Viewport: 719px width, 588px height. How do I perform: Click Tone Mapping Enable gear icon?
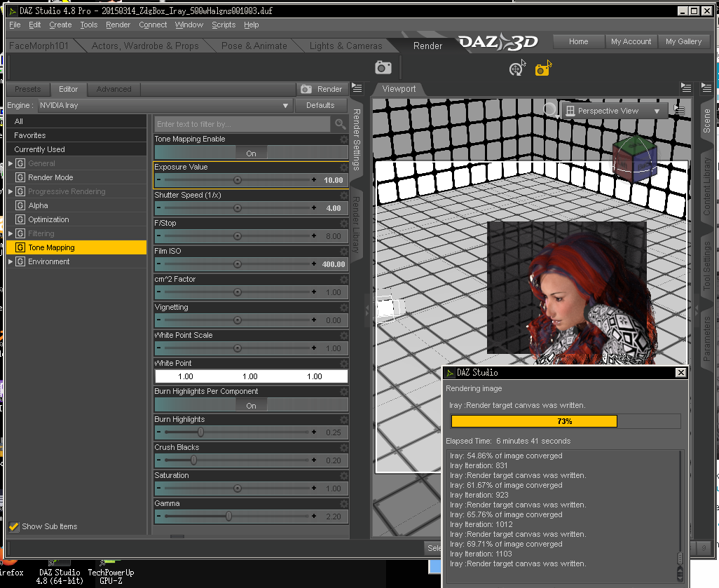343,139
